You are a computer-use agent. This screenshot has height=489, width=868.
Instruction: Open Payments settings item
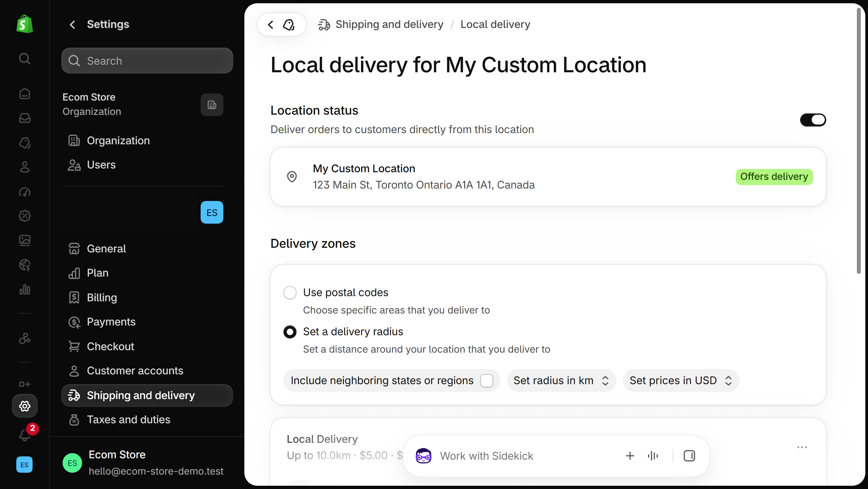(147, 322)
